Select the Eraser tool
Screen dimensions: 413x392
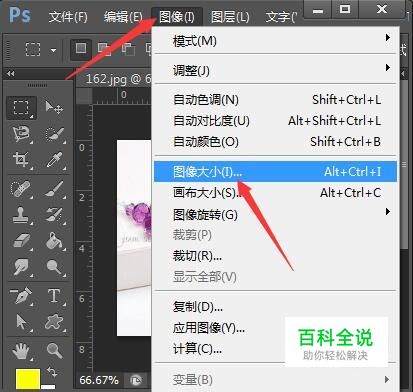pos(21,241)
